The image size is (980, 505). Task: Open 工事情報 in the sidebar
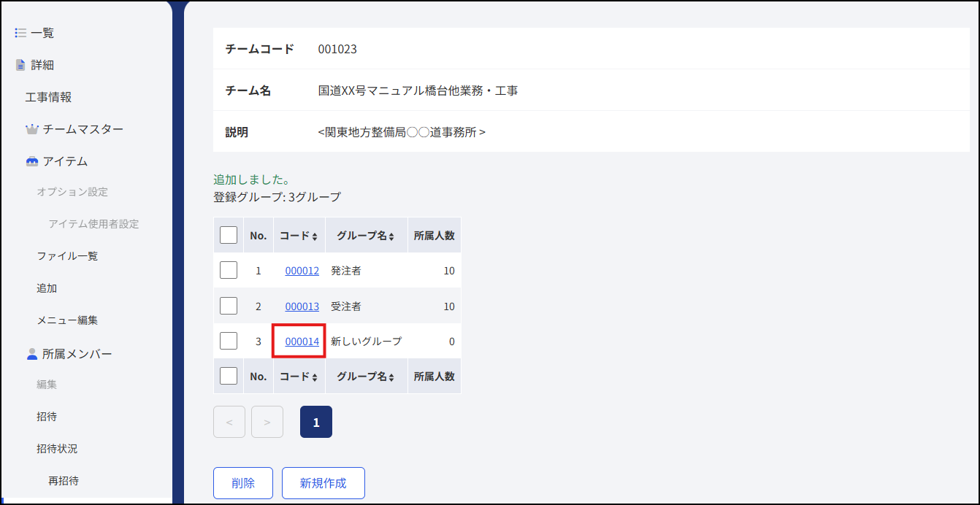[48, 97]
